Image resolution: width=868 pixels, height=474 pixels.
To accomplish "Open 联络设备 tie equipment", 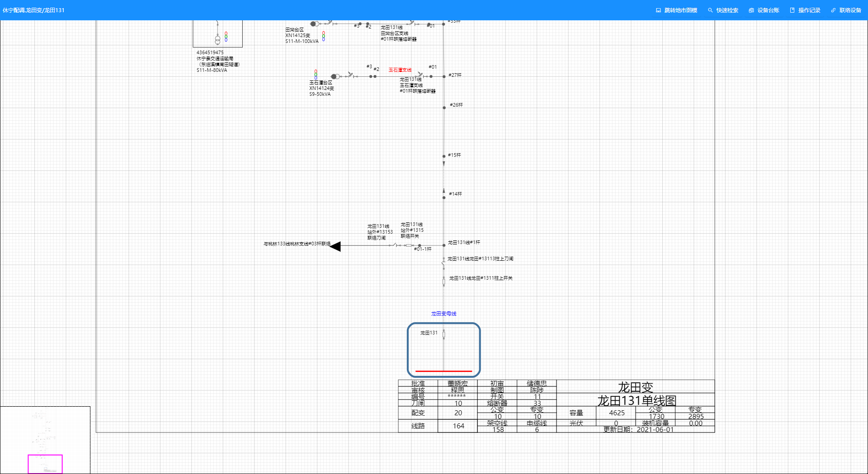I will point(846,10).
